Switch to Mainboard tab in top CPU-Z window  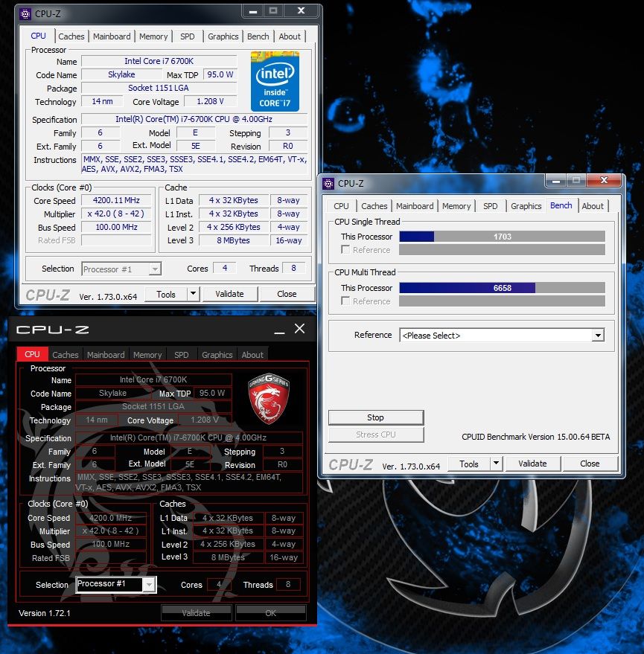112,36
